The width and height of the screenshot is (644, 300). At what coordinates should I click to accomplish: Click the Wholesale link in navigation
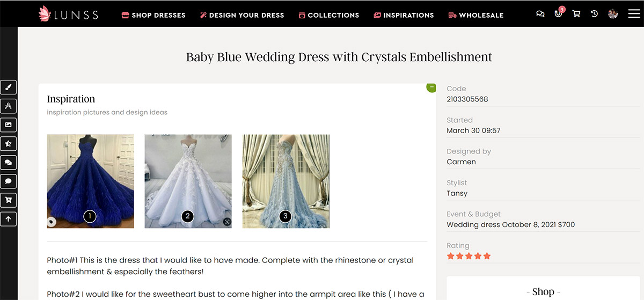point(475,15)
